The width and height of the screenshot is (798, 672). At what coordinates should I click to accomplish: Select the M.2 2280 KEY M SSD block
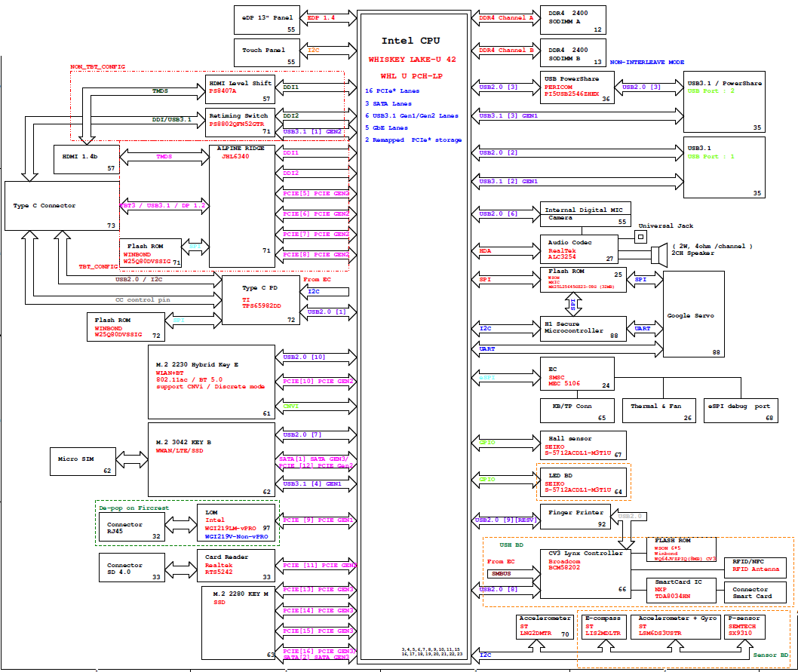pyautogui.click(x=238, y=623)
